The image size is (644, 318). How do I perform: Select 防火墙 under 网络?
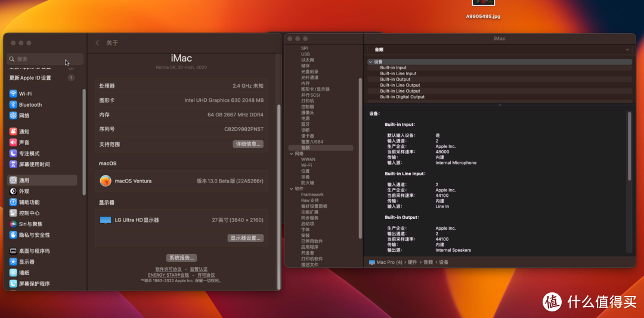point(308,183)
